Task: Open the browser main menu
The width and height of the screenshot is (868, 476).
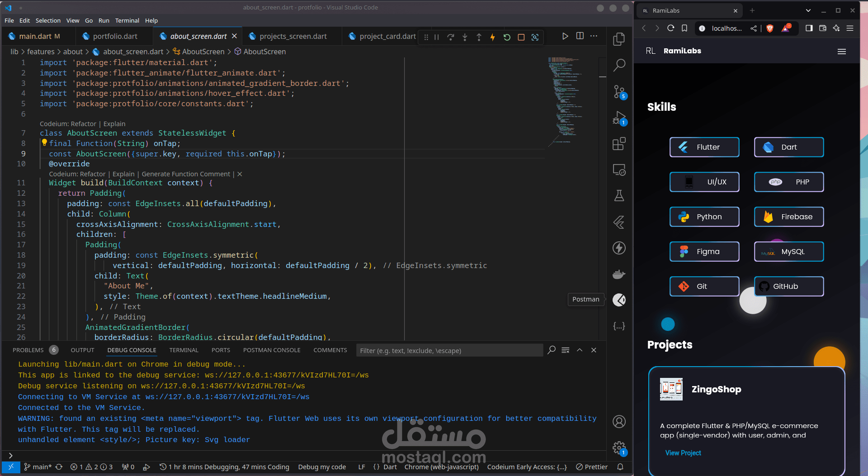Action: (x=850, y=28)
